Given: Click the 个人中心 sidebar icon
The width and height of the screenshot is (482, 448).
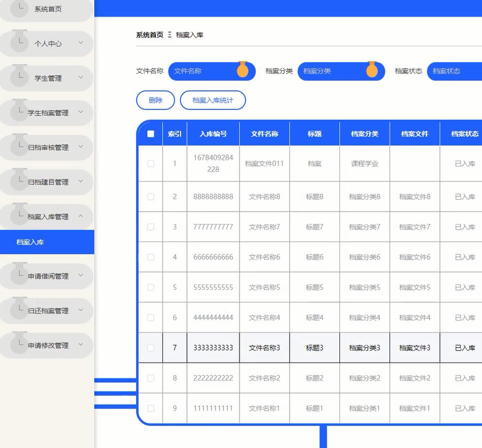Looking at the screenshot, I should tap(18, 43).
